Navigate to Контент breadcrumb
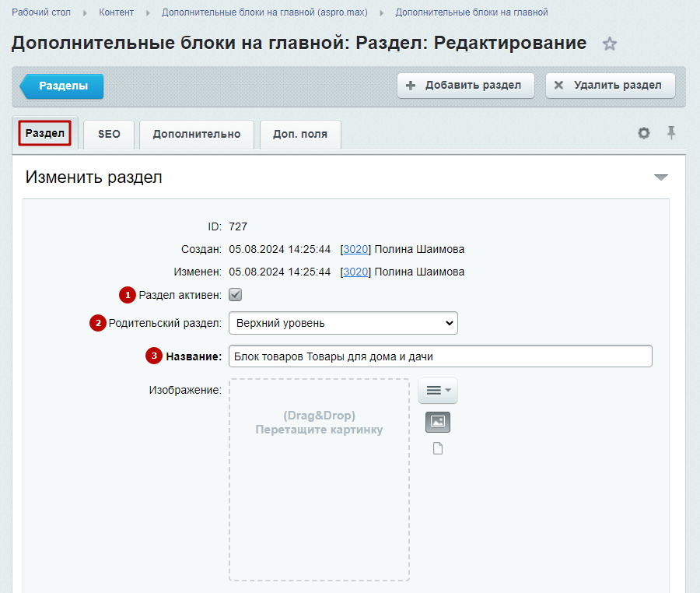 tap(116, 12)
